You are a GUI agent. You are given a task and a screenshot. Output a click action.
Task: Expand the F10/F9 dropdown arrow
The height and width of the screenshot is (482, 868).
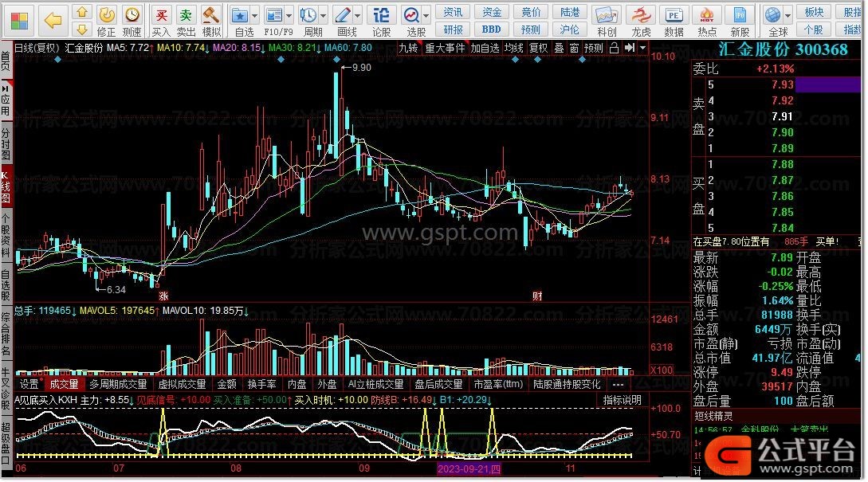(x=289, y=15)
